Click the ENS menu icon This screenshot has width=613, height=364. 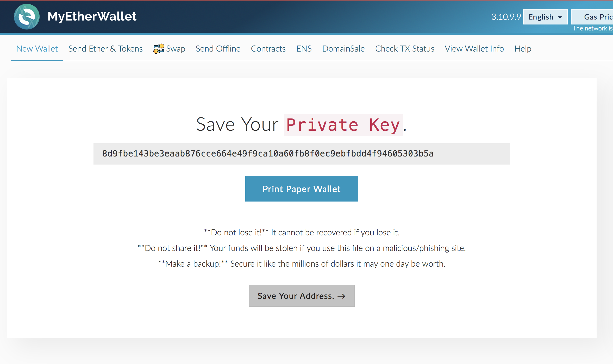point(304,48)
